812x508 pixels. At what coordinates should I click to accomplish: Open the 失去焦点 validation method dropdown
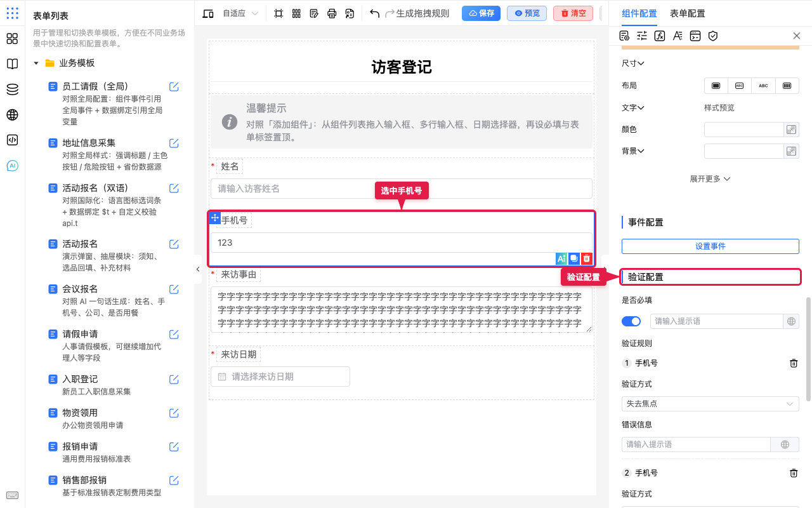(x=710, y=404)
